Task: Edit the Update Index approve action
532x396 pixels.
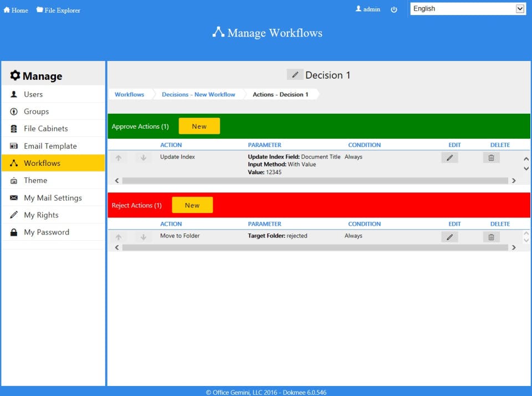Action: (x=449, y=158)
